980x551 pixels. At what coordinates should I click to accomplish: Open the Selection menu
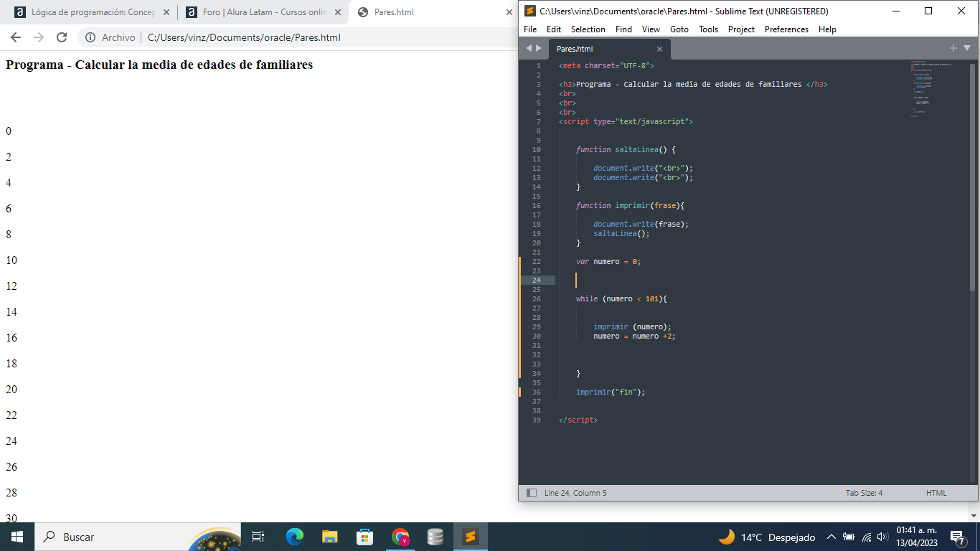[x=588, y=29]
